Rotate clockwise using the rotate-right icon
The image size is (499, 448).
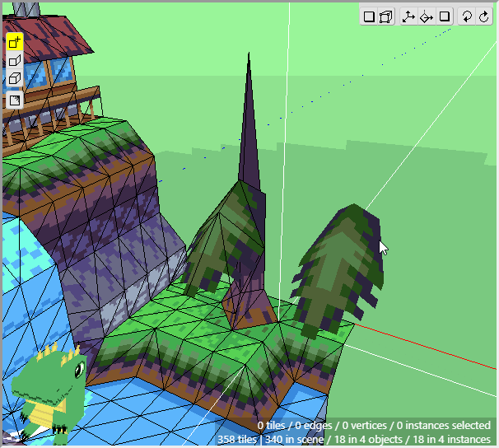tap(483, 16)
